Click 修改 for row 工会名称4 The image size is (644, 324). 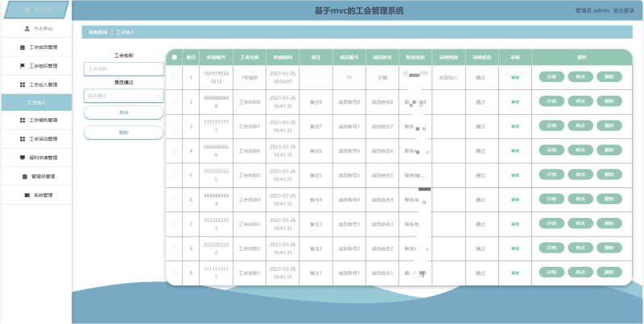point(580,199)
